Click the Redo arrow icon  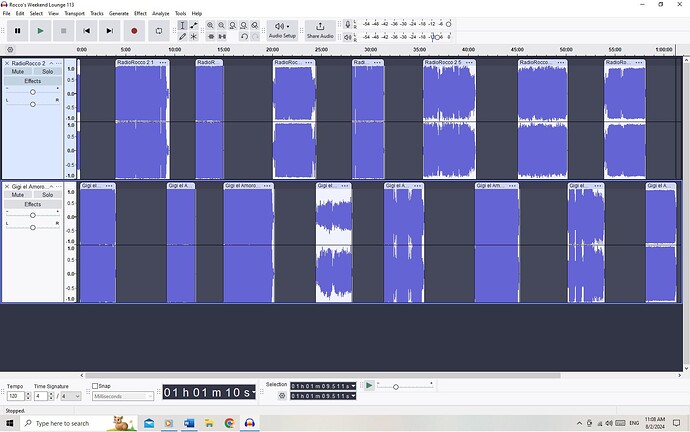tap(255, 37)
